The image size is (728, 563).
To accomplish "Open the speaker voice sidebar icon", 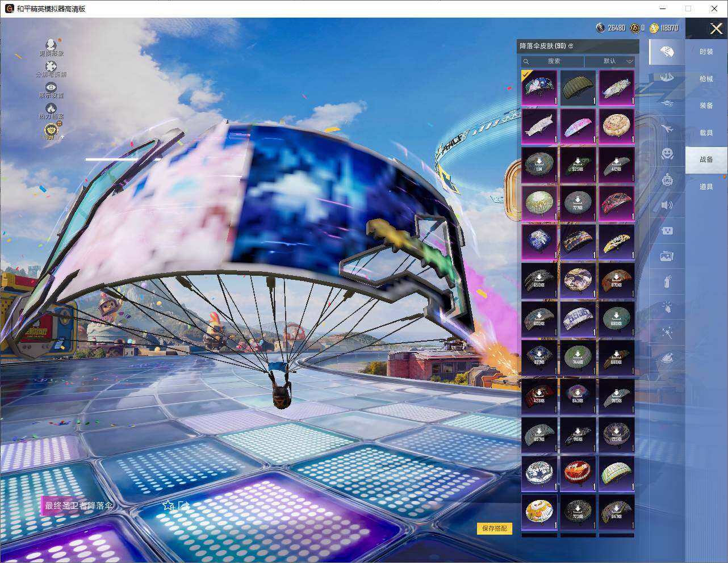I will [x=667, y=205].
